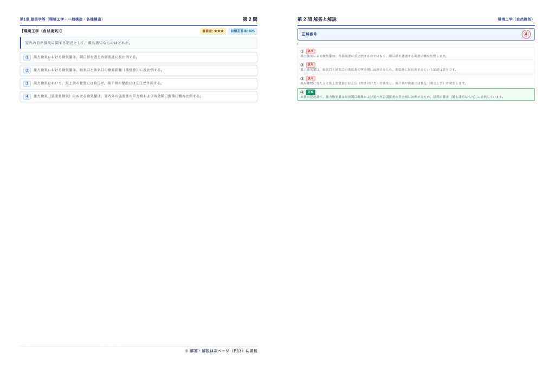Click the 正解番号 label
The width and height of the screenshot is (555, 392).
click(309, 34)
